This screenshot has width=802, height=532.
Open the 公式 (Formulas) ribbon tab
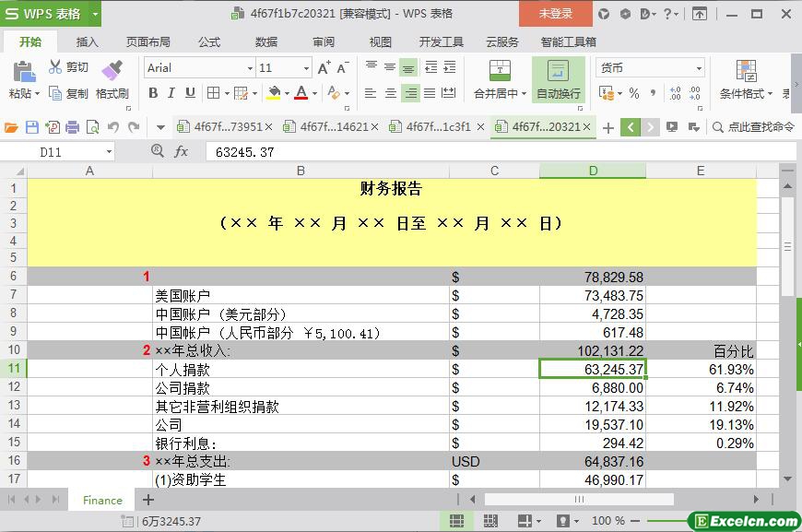click(x=209, y=41)
